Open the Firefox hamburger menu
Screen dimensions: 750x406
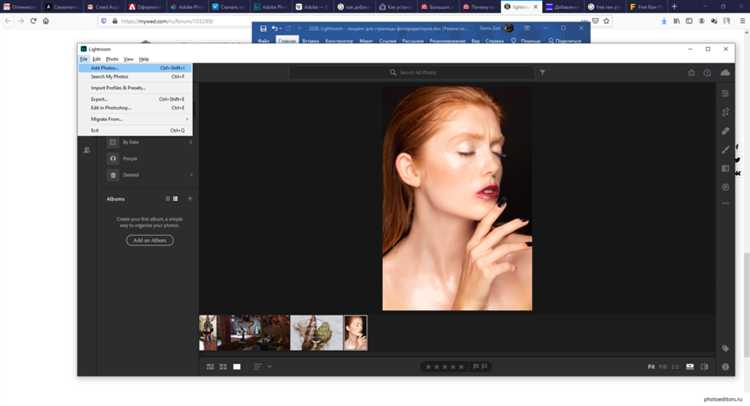coord(742,21)
